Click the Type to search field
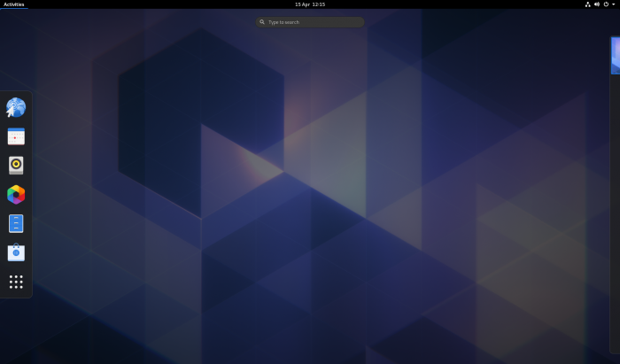 point(310,22)
